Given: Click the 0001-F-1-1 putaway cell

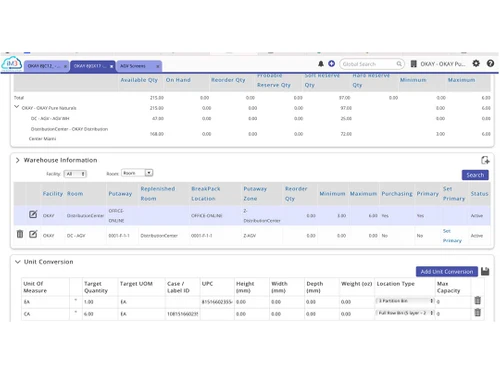Looking at the screenshot, I should (x=119, y=236).
